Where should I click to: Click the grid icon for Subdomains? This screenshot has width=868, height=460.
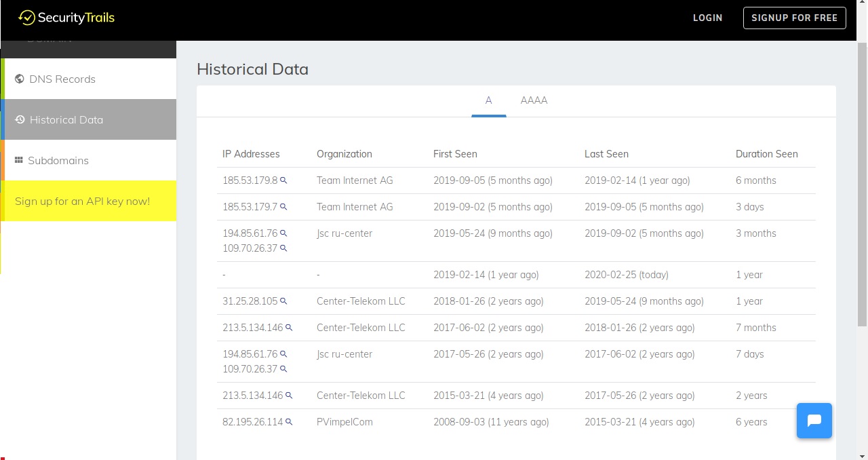point(19,160)
